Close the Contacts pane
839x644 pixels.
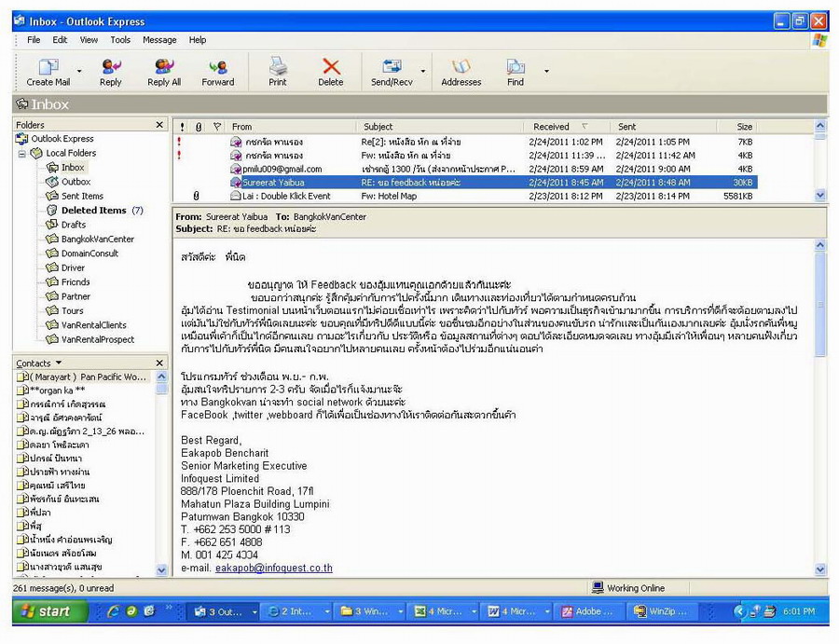(x=159, y=363)
